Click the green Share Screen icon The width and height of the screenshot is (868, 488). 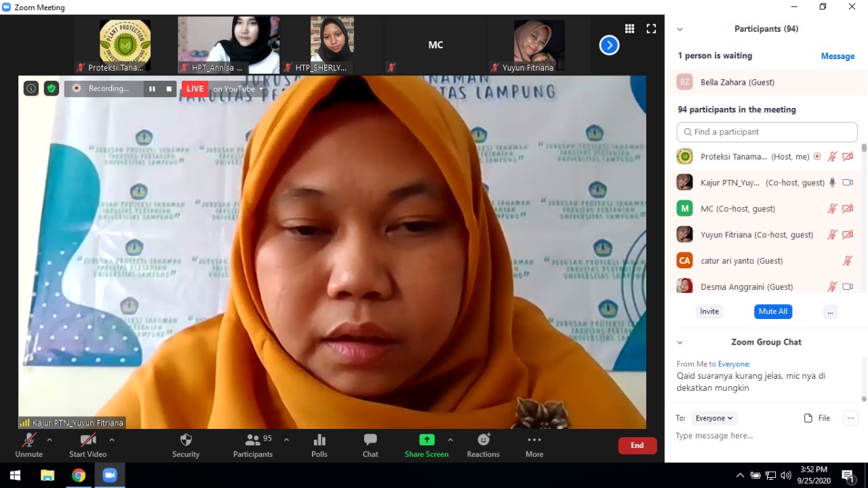(x=427, y=440)
